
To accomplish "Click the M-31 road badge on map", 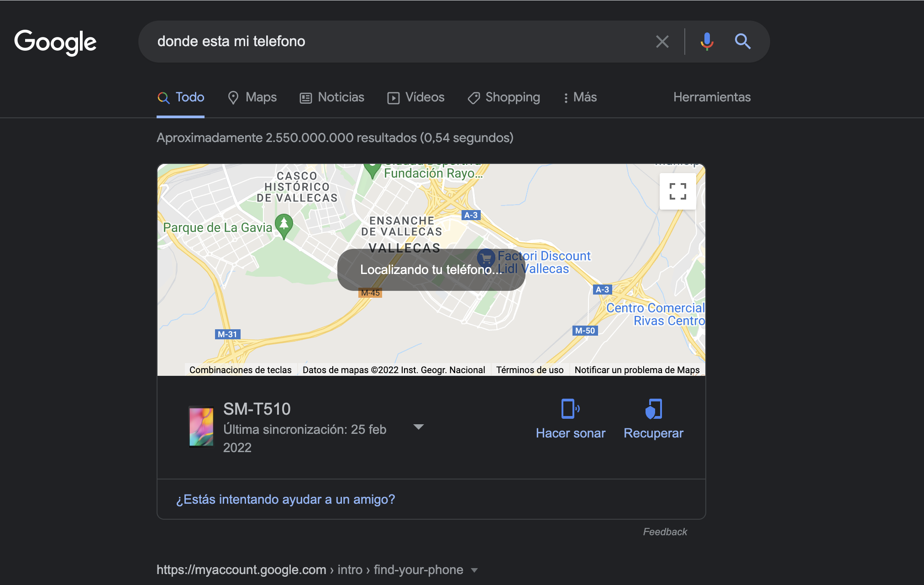I will (x=227, y=334).
